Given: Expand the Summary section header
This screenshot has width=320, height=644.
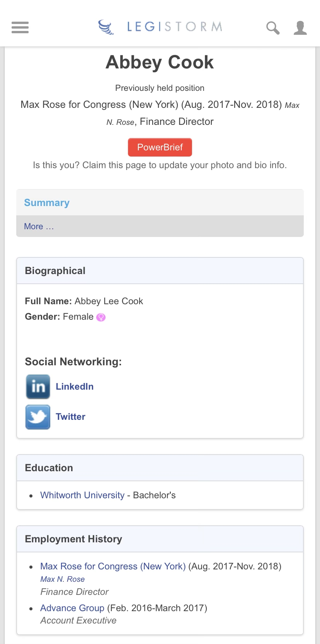Looking at the screenshot, I should point(47,203).
